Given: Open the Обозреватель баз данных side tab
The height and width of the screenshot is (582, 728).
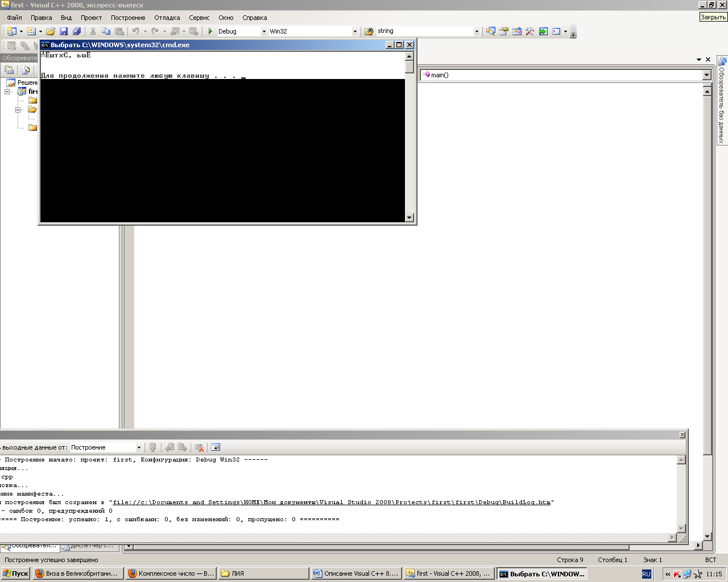Looking at the screenshot, I should pyautogui.click(x=722, y=100).
